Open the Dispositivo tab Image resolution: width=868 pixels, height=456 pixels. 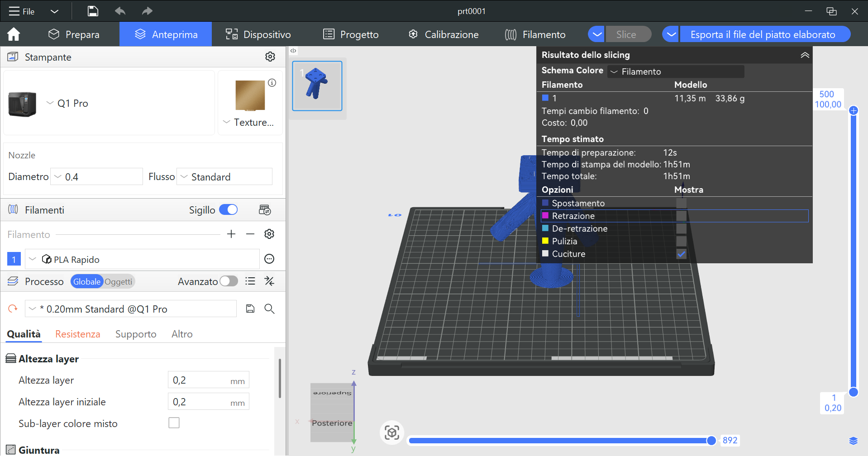coord(258,34)
